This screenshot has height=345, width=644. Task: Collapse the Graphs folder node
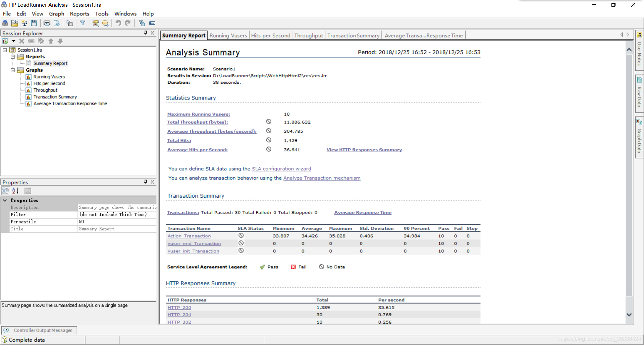13,70
